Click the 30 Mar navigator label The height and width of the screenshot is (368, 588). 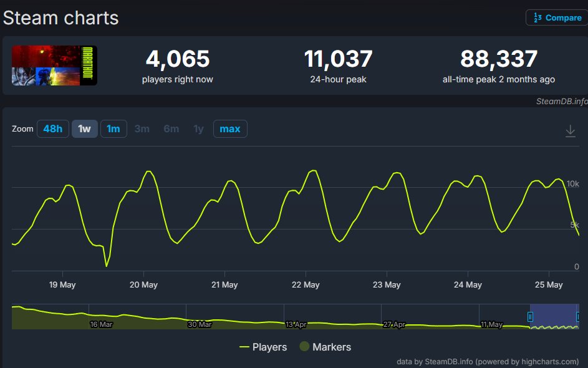(200, 324)
